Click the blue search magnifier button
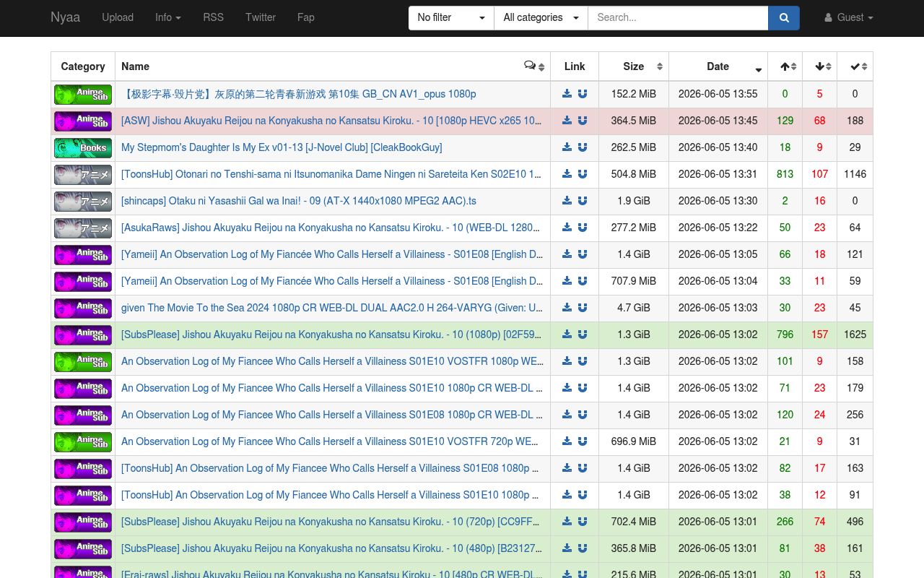Image resolution: width=924 pixels, height=578 pixels. click(x=784, y=17)
